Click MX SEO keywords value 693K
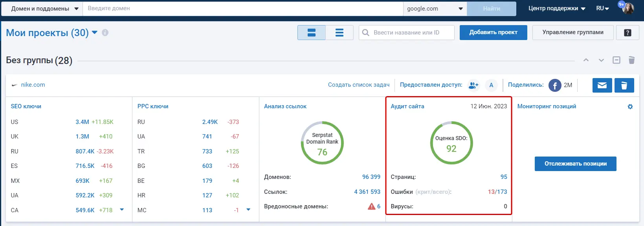The height and width of the screenshot is (226, 644). coord(83,181)
